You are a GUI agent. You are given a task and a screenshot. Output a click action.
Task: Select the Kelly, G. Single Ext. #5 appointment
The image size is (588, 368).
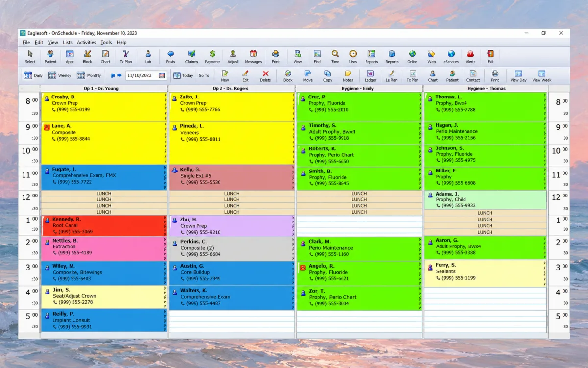pyautogui.click(x=232, y=177)
